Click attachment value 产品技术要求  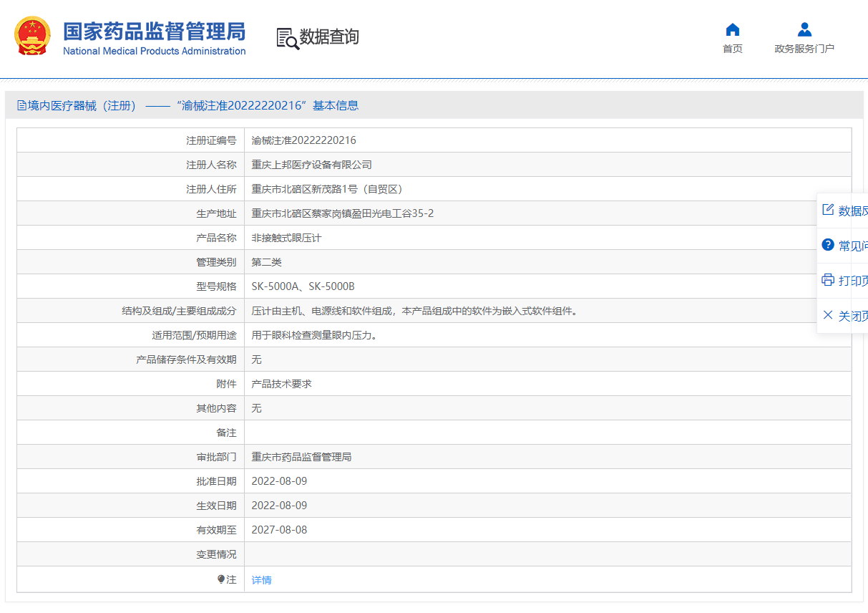(x=282, y=384)
